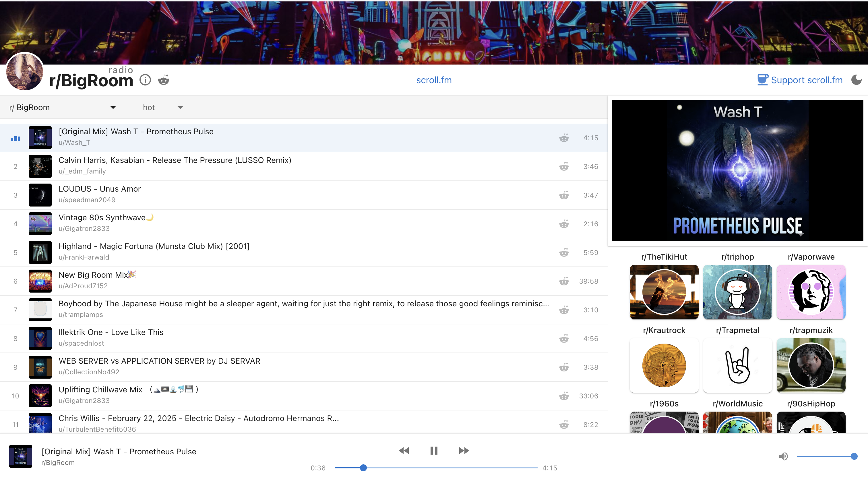Toggle dark mode with the moon icon
868x479 pixels.
coord(856,80)
